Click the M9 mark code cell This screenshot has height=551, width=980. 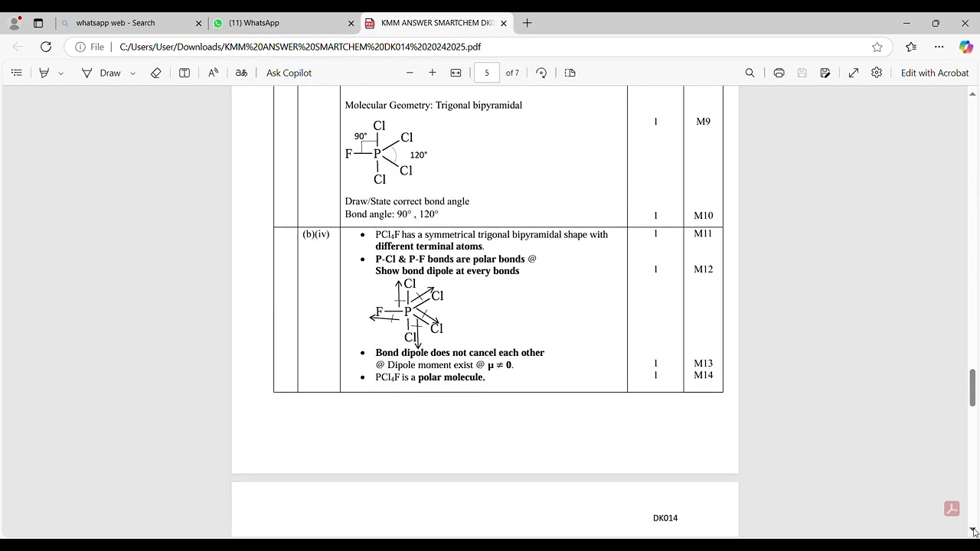[703, 121]
